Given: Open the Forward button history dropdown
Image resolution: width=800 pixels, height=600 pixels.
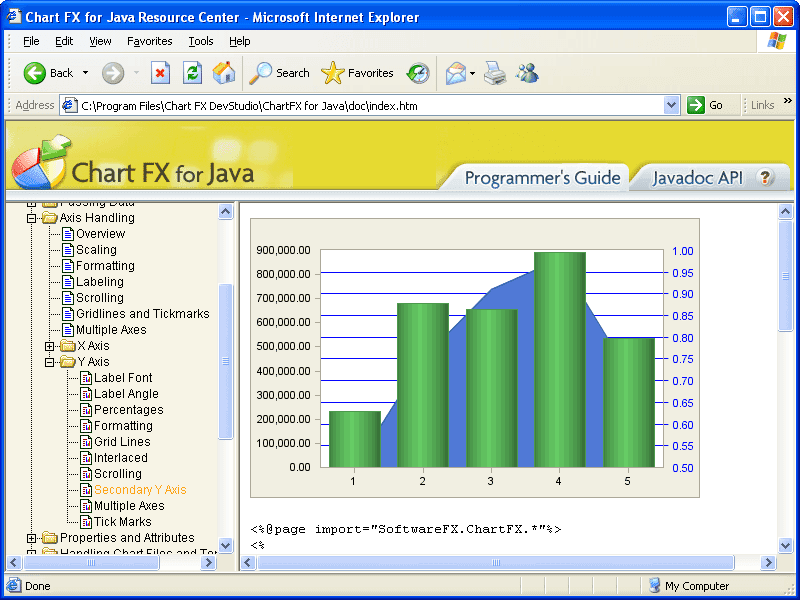Looking at the screenshot, I should point(136,73).
